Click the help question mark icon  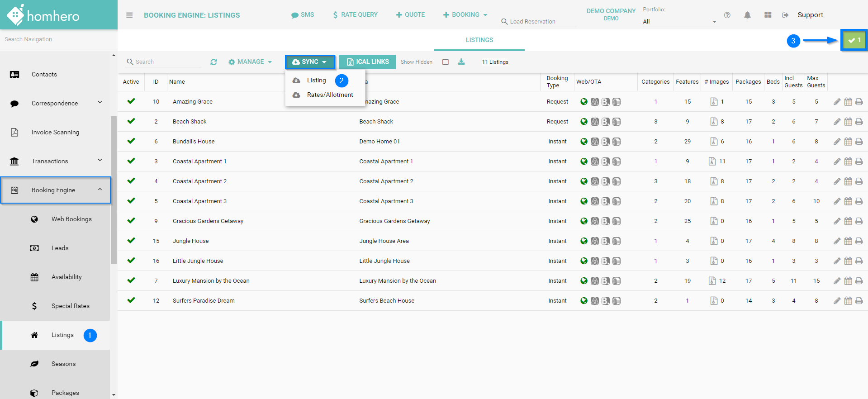(x=727, y=15)
